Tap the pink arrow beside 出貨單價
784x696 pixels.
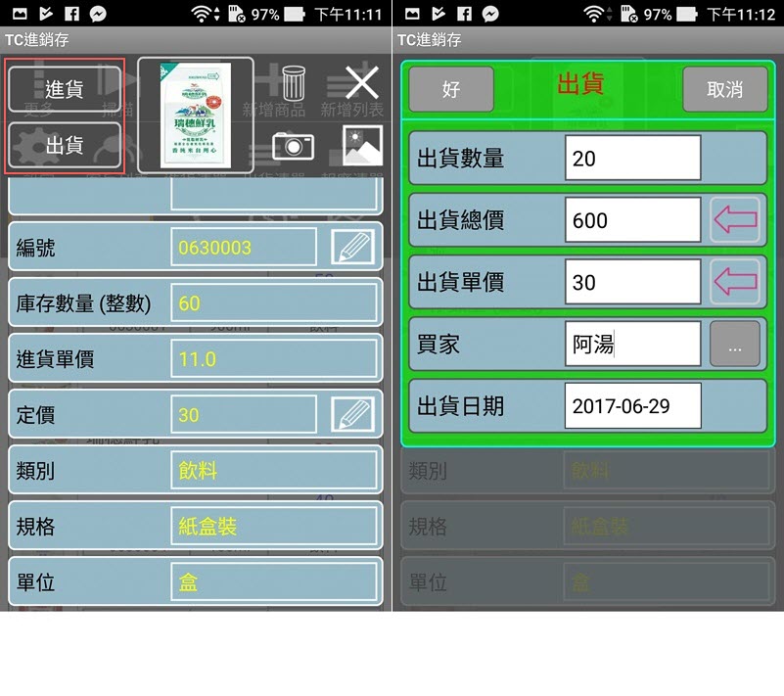coord(735,282)
